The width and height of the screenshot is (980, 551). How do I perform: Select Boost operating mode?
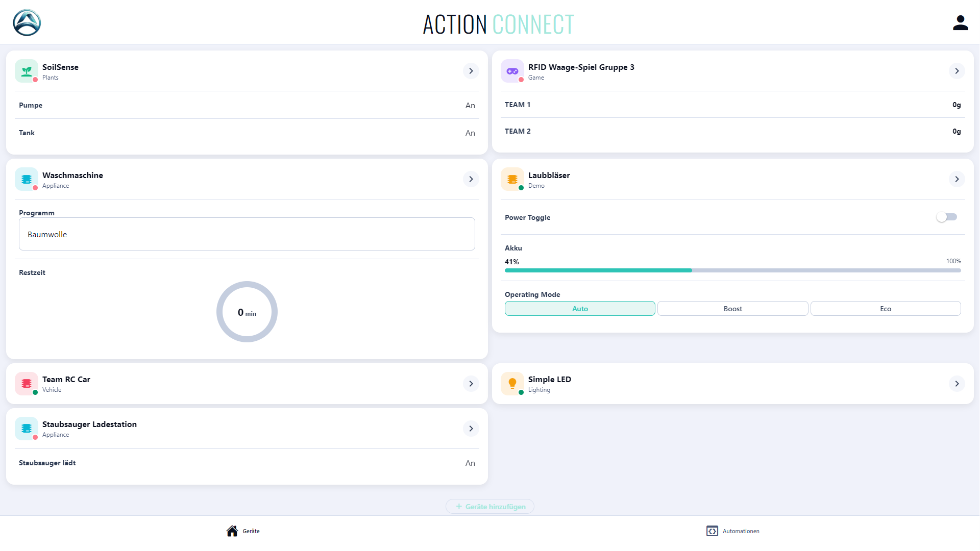[x=732, y=309]
